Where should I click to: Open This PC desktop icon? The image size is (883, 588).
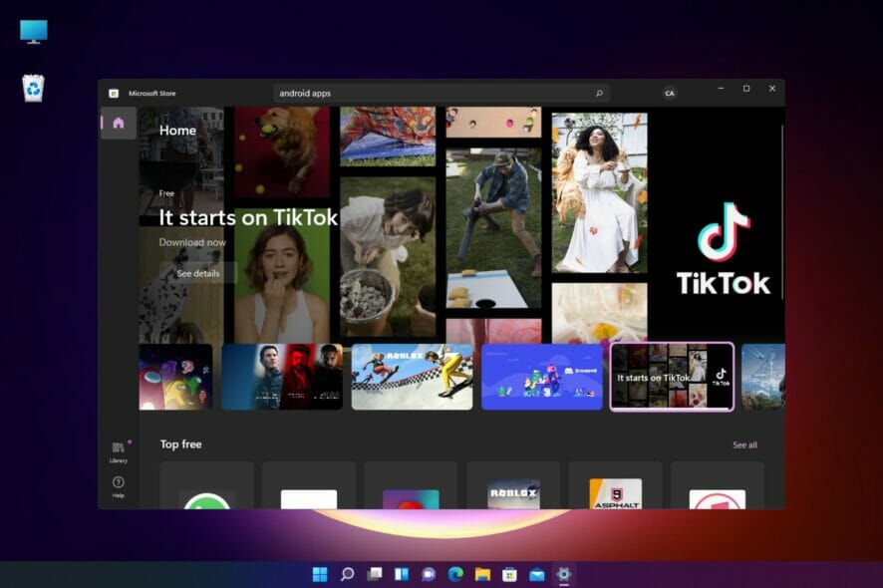(34, 32)
